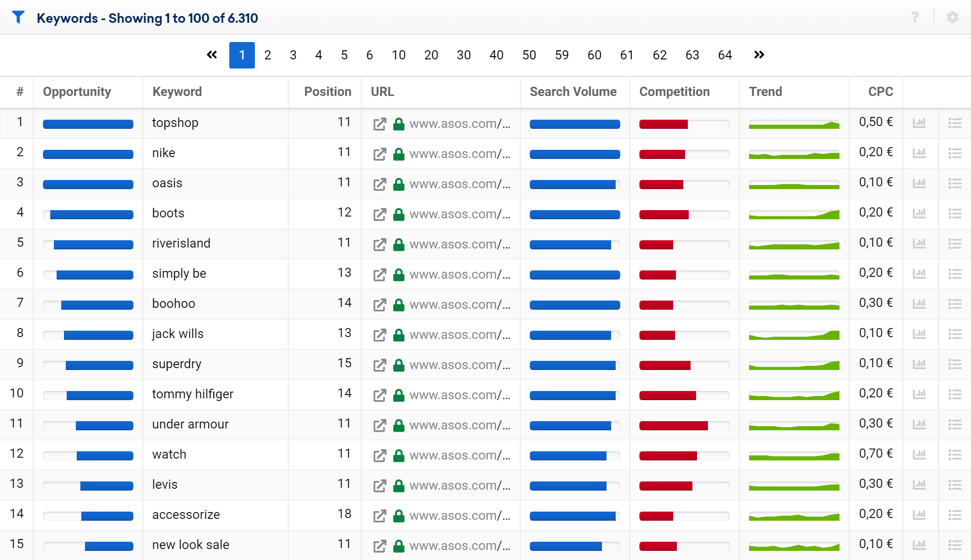Click the green lock icon in levis row
The image size is (971, 560).
399,486
